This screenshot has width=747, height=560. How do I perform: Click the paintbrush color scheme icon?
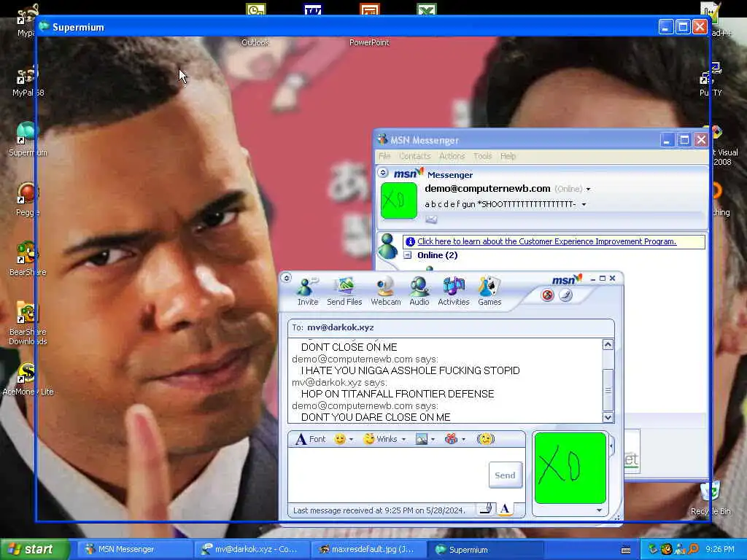coord(565,295)
